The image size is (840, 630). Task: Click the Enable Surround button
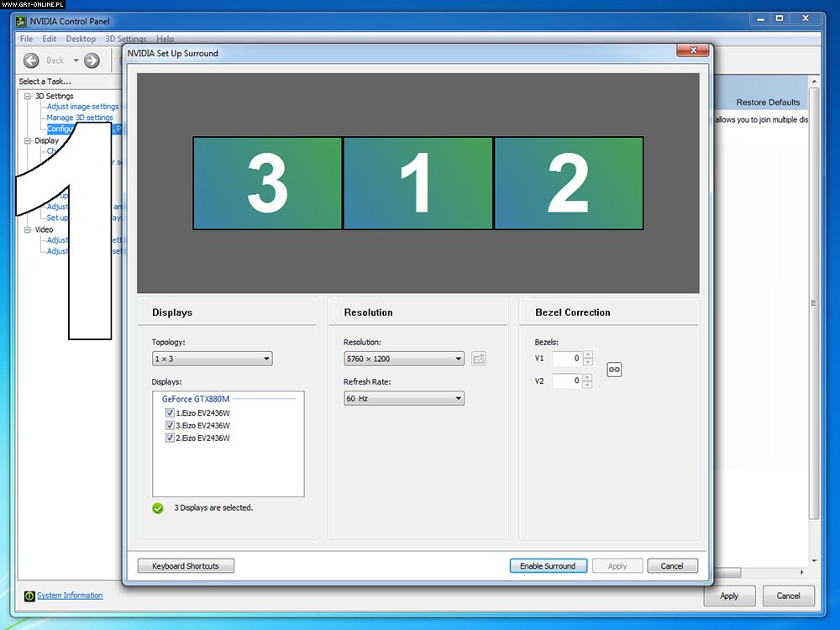tap(547, 566)
